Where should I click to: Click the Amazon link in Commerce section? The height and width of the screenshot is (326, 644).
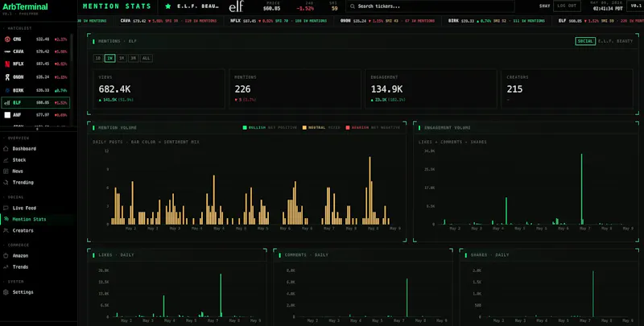(20, 256)
